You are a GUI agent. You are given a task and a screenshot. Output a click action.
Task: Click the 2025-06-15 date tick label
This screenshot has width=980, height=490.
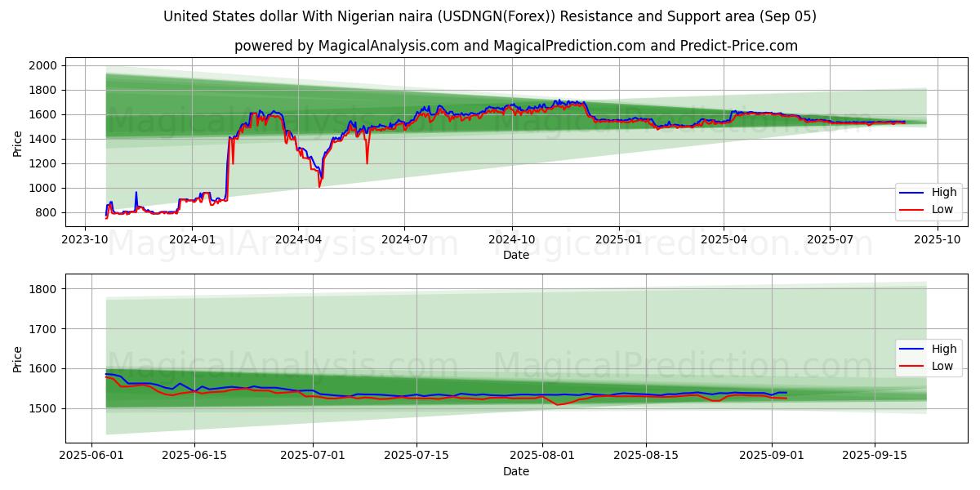pos(194,455)
